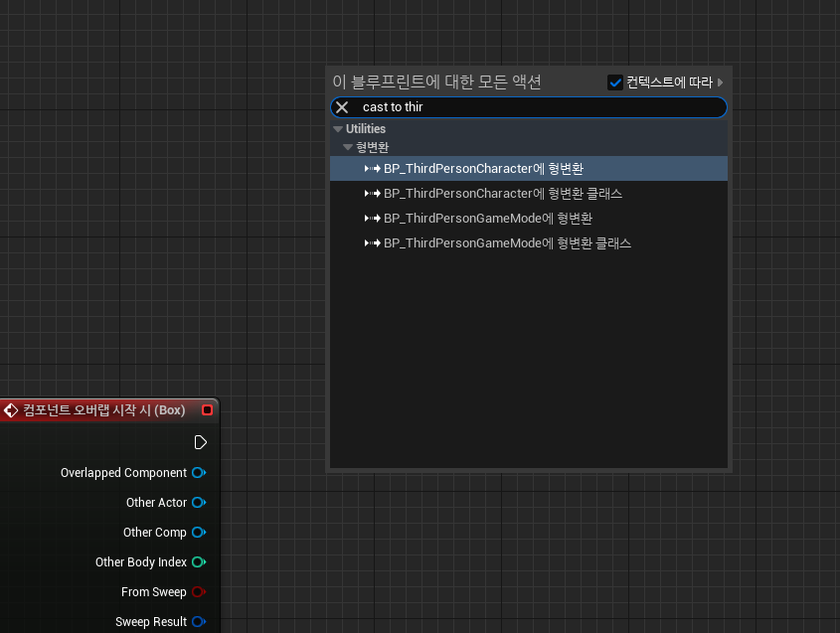
Task: Collapse the Utilities category
Action: coord(338,129)
